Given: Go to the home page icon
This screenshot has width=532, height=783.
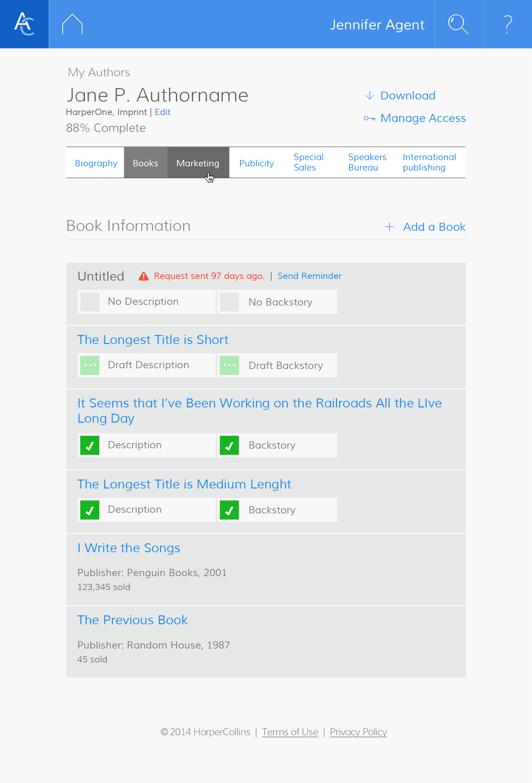Looking at the screenshot, I should (x=72, y=24).
